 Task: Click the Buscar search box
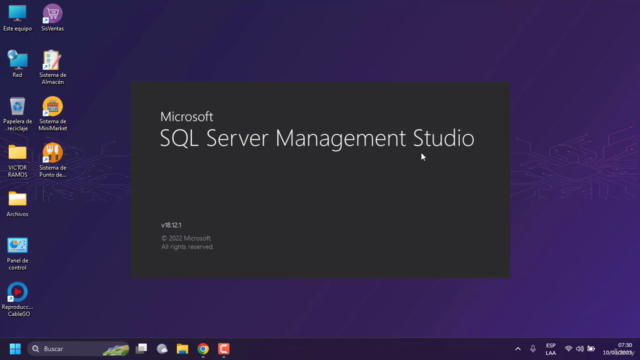click(78, 349)
